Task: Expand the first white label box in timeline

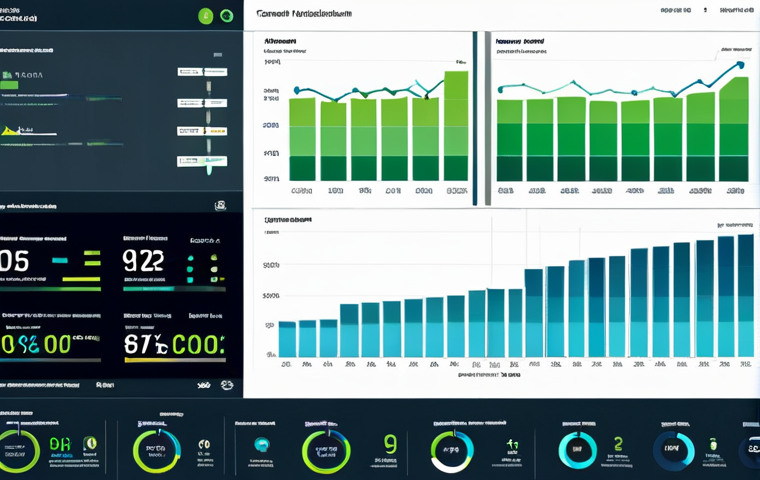Action: [189, 72]
